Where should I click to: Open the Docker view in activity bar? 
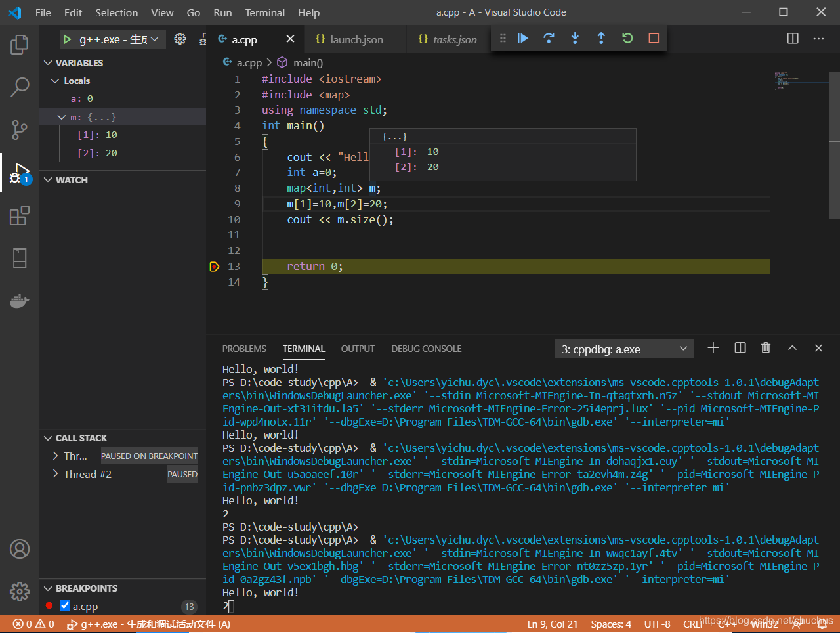(x=20, y=301)
